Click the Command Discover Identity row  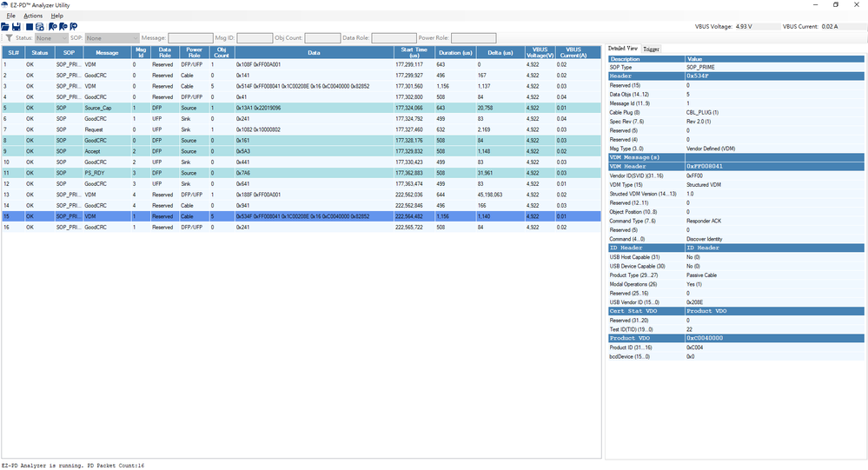pos(736,239)
